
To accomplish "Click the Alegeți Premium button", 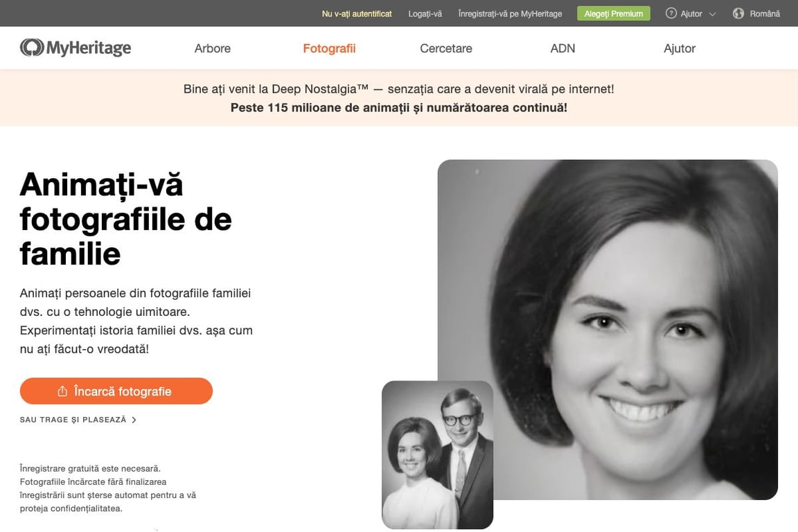I will point(613,14).
